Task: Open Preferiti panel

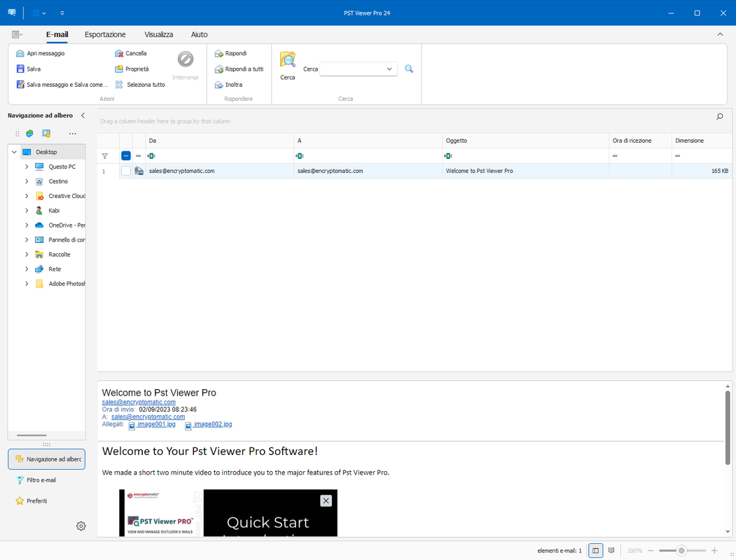Action: tap(32, 501)
